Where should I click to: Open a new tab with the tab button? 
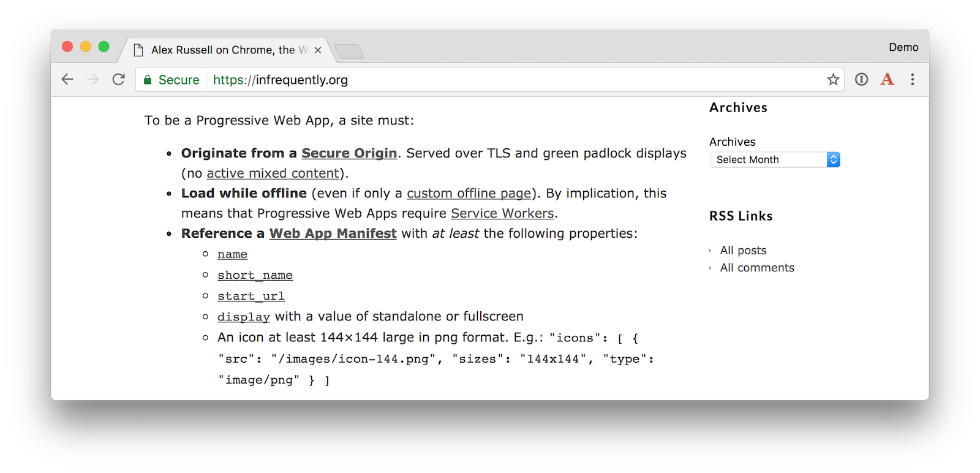coord(349,51)
